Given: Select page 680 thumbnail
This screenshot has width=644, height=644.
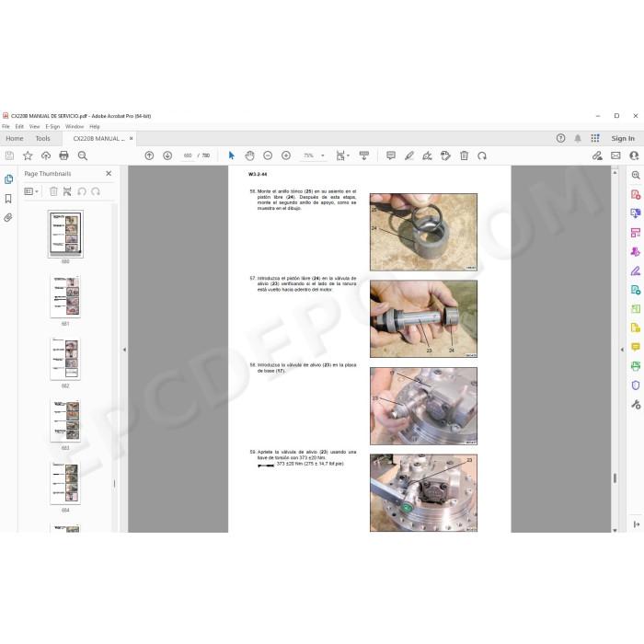Looking at the screenshot, I should click(x=65, y=234).
